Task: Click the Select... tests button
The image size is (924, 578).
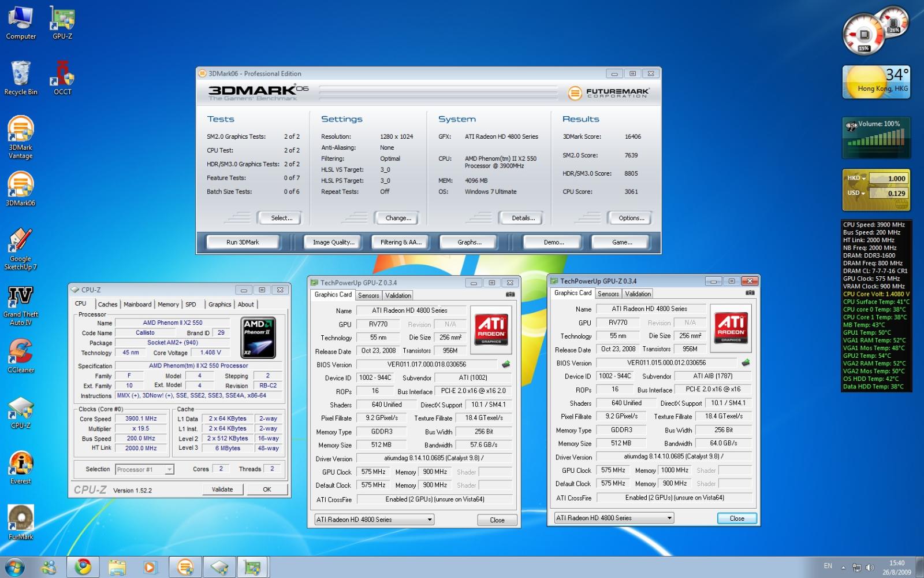Action: [281, 218]
